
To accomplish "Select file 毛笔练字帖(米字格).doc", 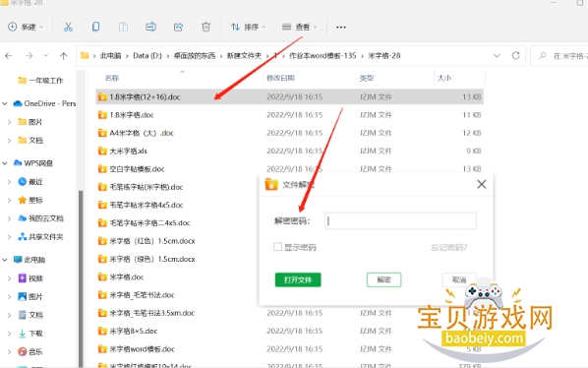I will pyautogui.click(x=146, y=187).
